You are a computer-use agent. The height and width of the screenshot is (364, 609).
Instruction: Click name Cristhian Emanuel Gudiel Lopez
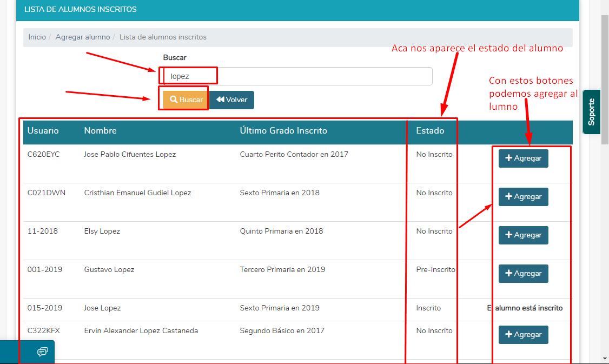137,193
